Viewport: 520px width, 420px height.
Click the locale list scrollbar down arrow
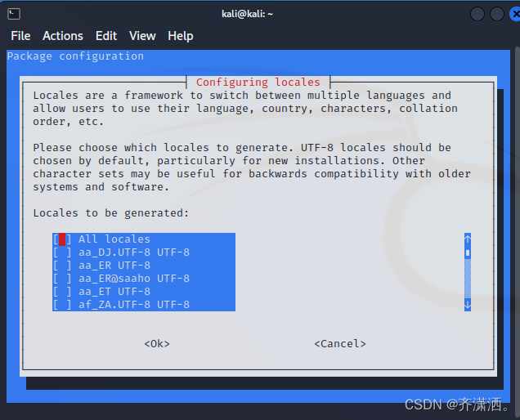click(468, 305)
